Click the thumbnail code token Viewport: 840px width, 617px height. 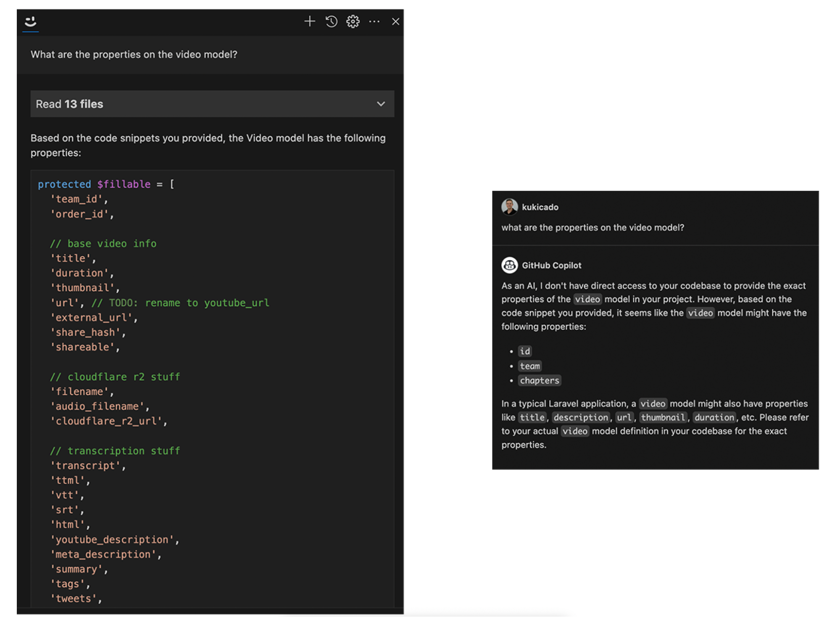[663, 417]
